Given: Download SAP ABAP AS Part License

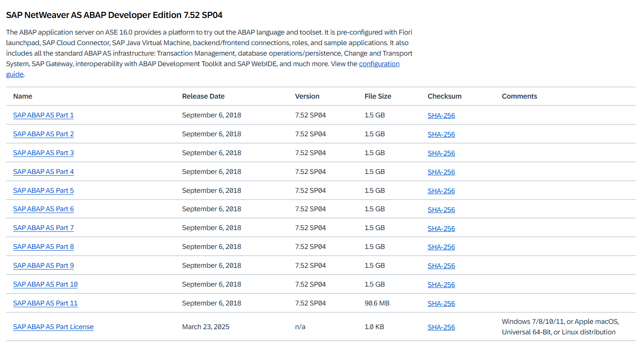Looking at the screenshot, I should pos(53,327).
